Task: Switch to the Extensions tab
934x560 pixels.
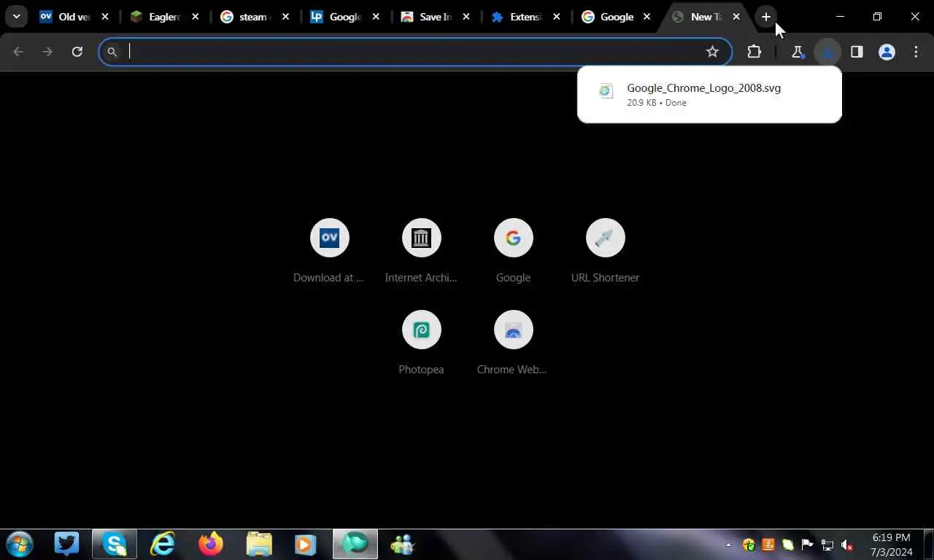Action: tap(525, 17)
